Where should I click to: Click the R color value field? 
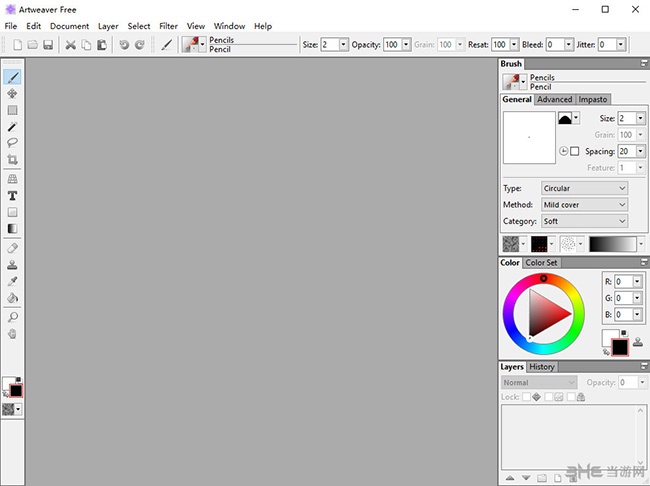pos(624,282)
